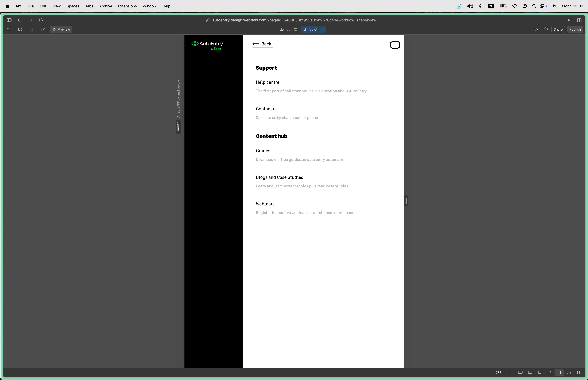The height and width of the screenshot is (380, 588).
Task: Click the Support heading text
Action: coord(266,68)
